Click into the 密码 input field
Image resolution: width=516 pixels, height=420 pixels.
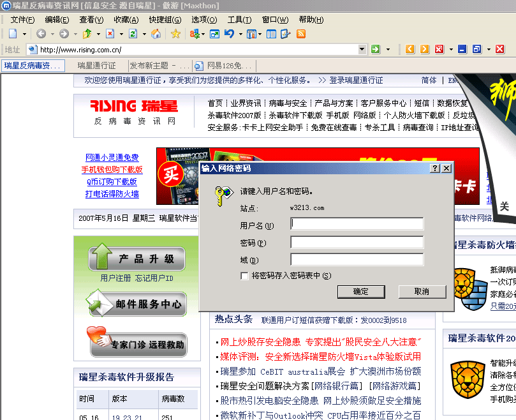[x=357, y=242]
